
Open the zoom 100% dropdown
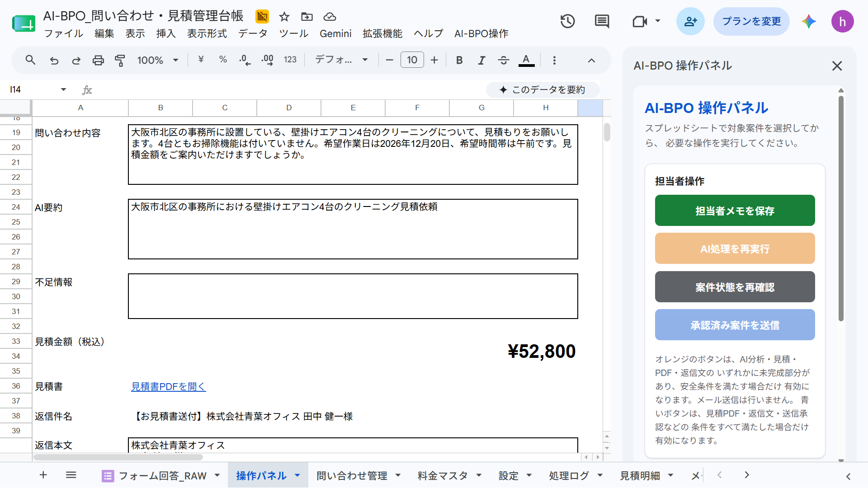(x=158, y=60)
